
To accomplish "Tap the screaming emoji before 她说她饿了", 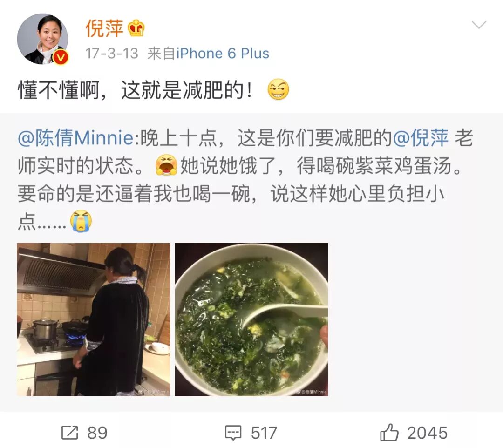I will [x=166, y=165].
